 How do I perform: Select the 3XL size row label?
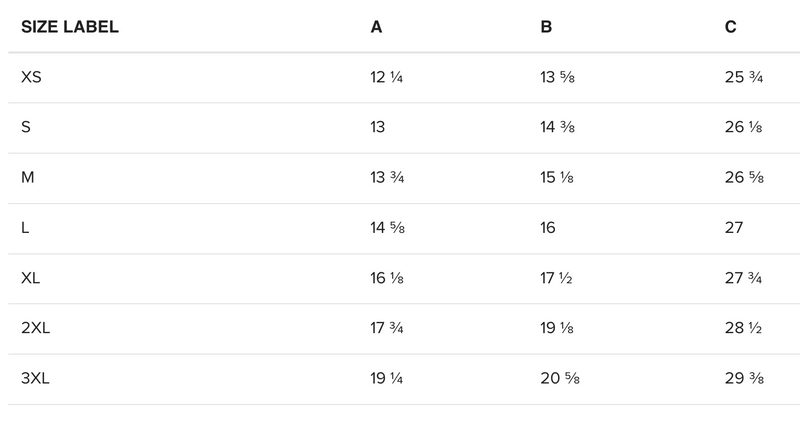coord(36,379)
